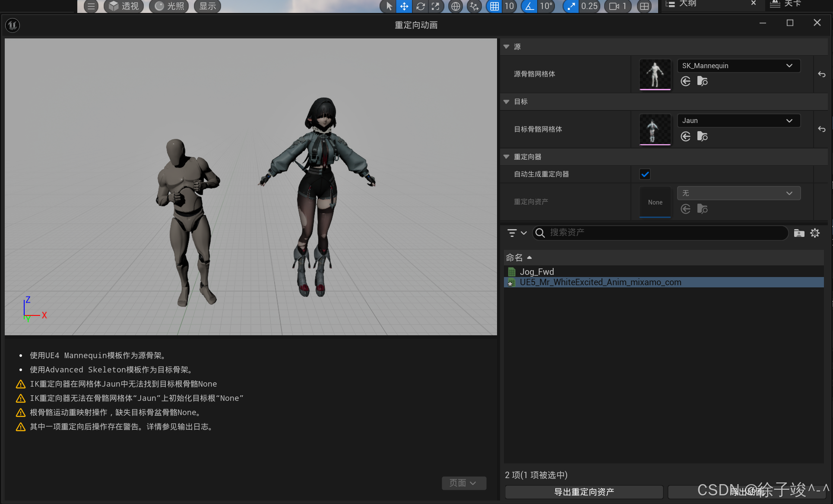
Task: Select the rotate tool in the viewport toolbar
Action: pos(420,6)
